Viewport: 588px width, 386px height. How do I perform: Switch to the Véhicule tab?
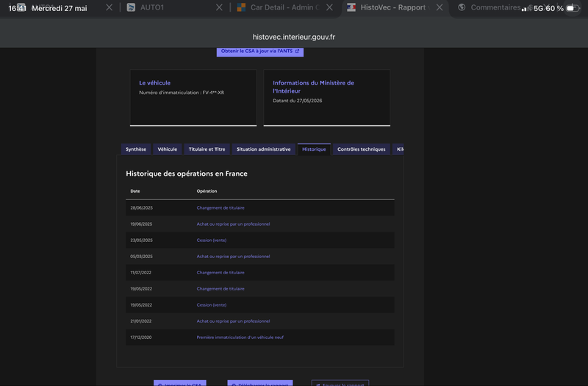click(168, 149)
